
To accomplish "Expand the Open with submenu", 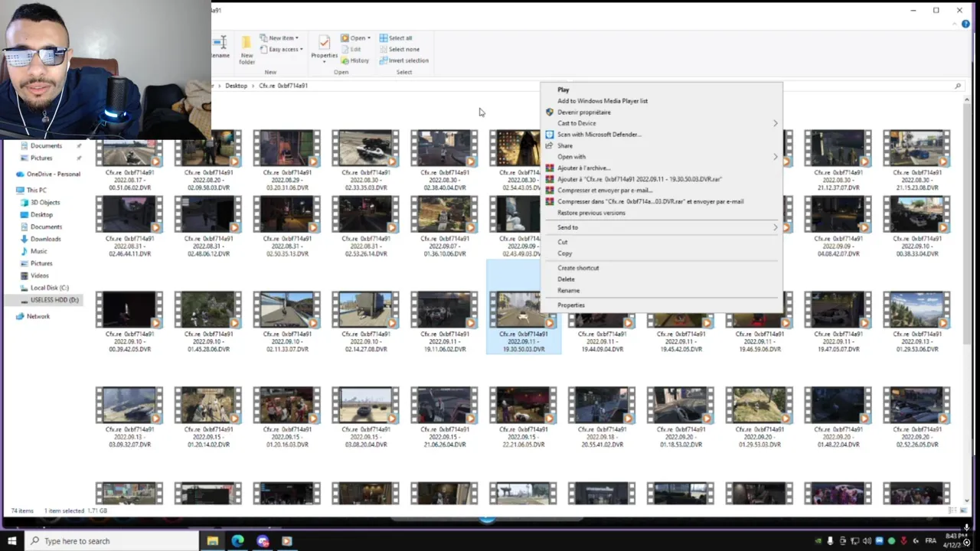I will (661, 157).
